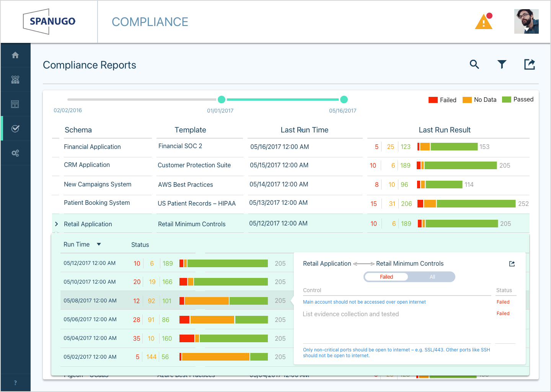Viewport: 551px width, 392px height.
Task: Select the 05/08/2017 run time row
Action: [177, 301]
